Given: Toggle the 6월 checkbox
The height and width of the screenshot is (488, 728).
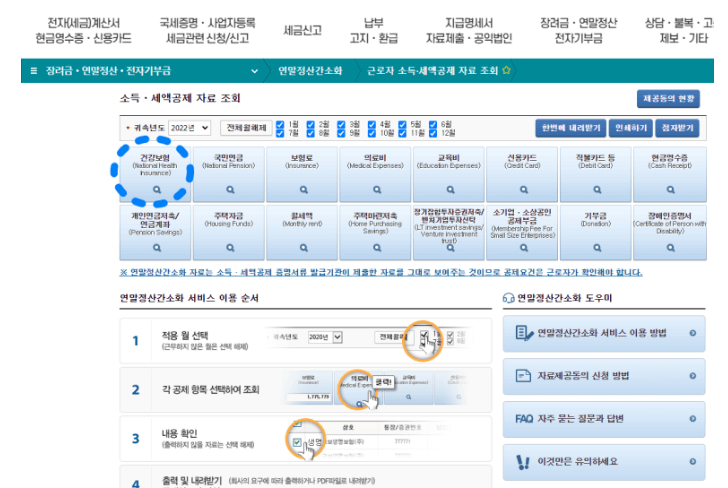Looking at the screenshot, I should (x=433, y=124).
